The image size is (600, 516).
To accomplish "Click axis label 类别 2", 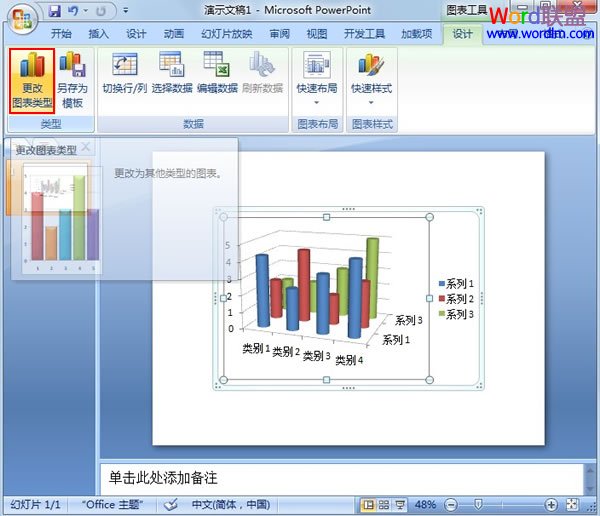I will (x=286, y=351).
